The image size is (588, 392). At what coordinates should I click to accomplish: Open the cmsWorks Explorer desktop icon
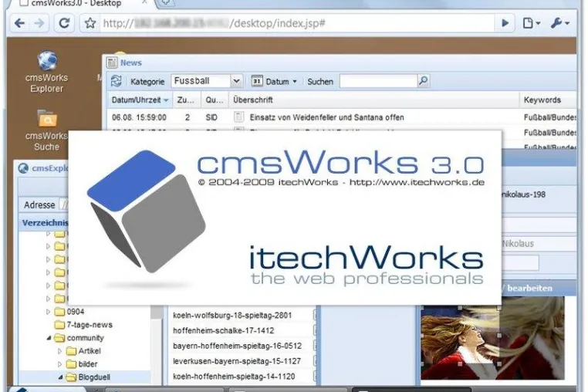point(47,72)
